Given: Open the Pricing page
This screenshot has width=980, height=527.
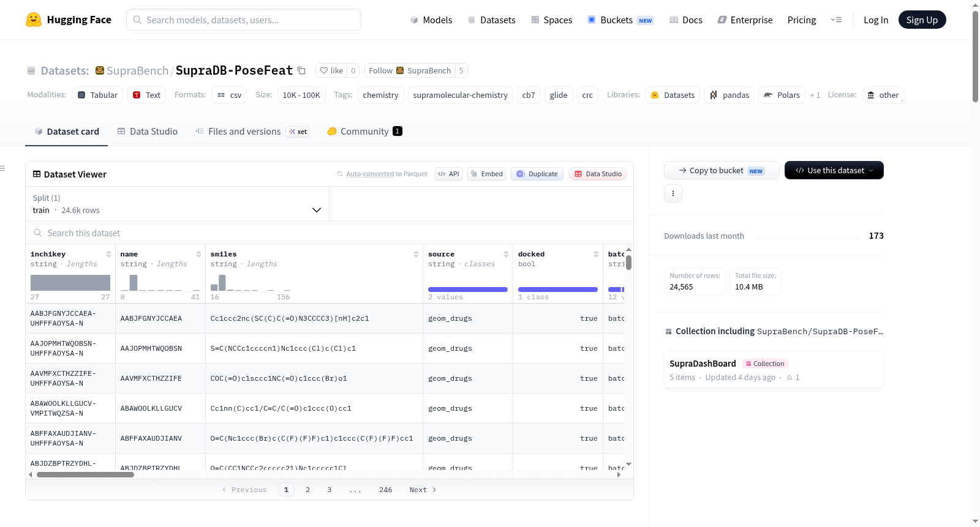Looking at the screenshot, I should click(802, 20).
